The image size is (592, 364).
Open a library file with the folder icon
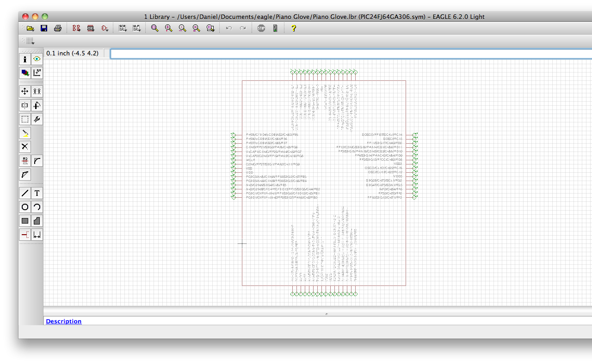(x=31, y=28)
